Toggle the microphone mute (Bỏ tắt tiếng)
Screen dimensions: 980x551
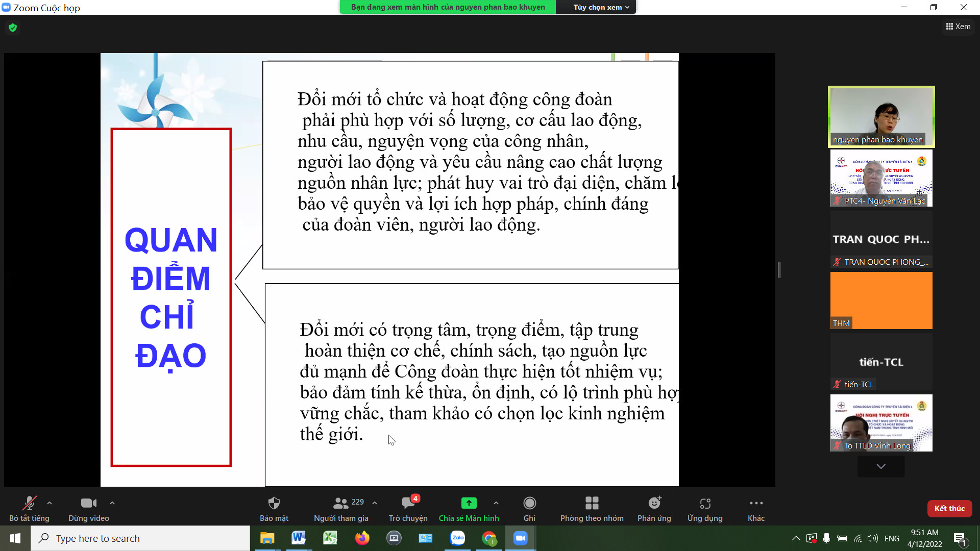(x=29, y=509)
